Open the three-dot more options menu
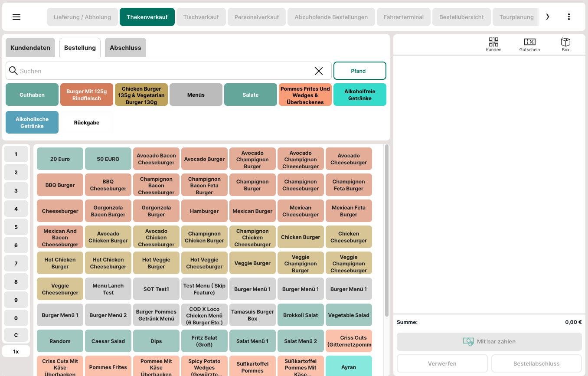Screen dimensions: 588x376 pyautogui.click(x=568, y=17)
